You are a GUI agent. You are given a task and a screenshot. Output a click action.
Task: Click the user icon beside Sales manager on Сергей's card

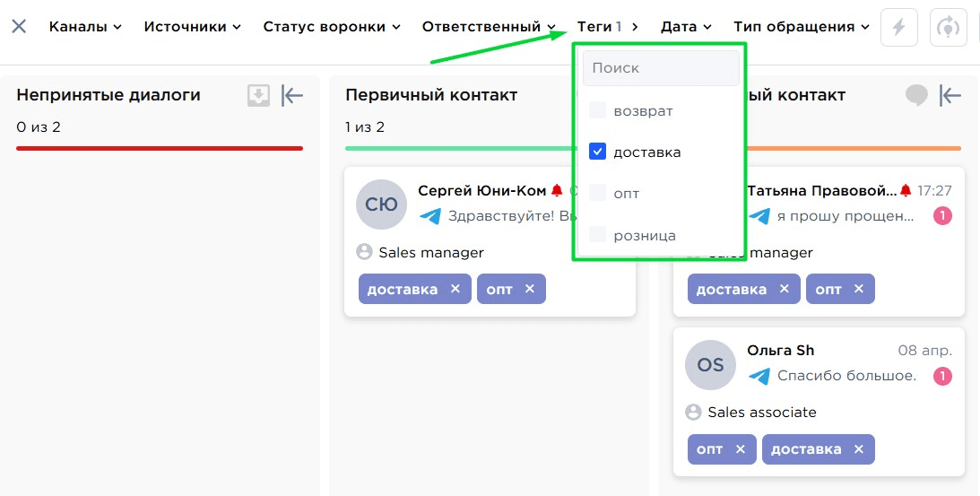pos(364,252)
